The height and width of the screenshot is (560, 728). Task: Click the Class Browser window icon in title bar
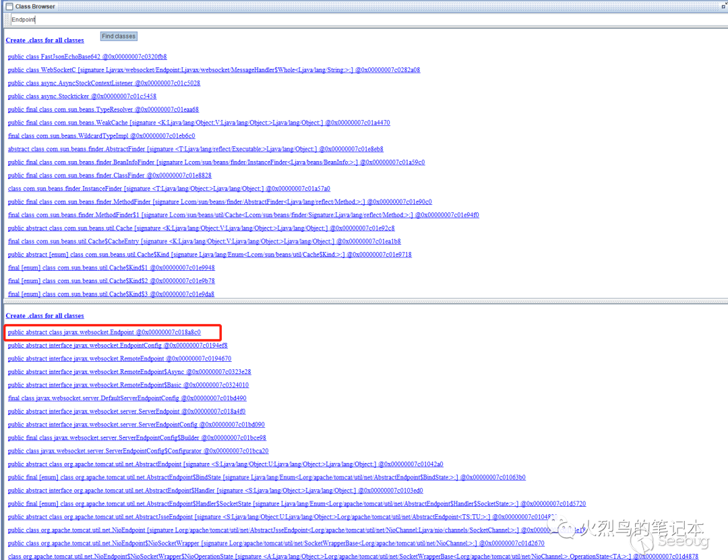click(9, 6)
